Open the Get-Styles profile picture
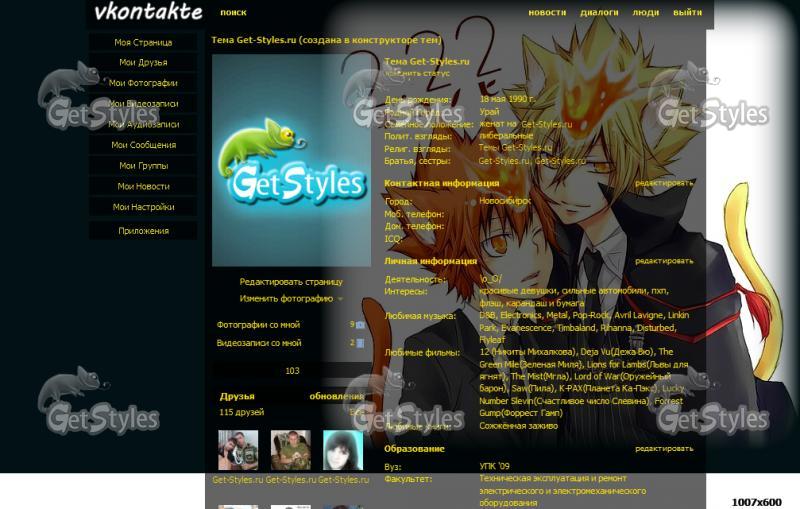This screenshot has height=509, width=800. pyautogui.click(x=291, y=160)
